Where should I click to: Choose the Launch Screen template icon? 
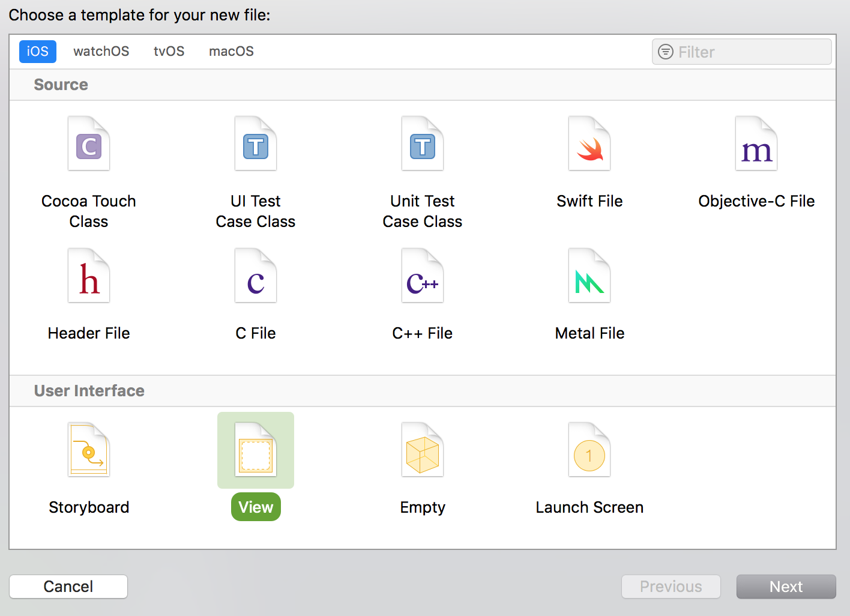tap(589, 450)
